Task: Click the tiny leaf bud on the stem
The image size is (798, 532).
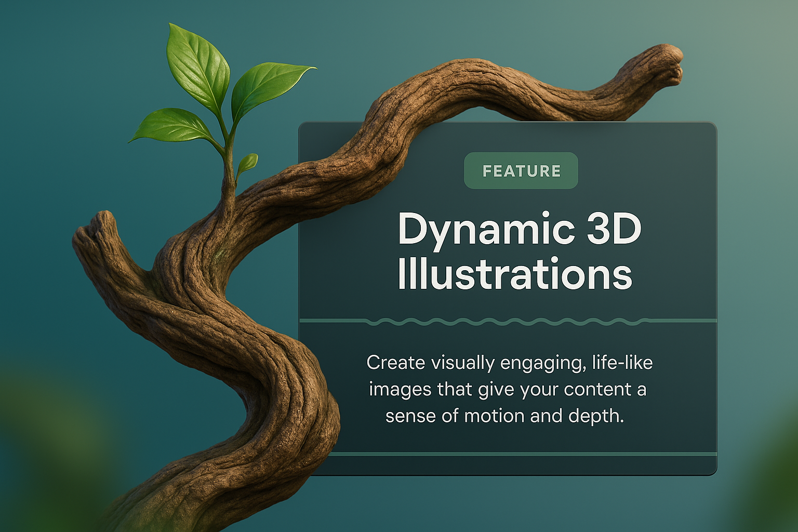Action: pyautogui.click(x=247, y=163)
